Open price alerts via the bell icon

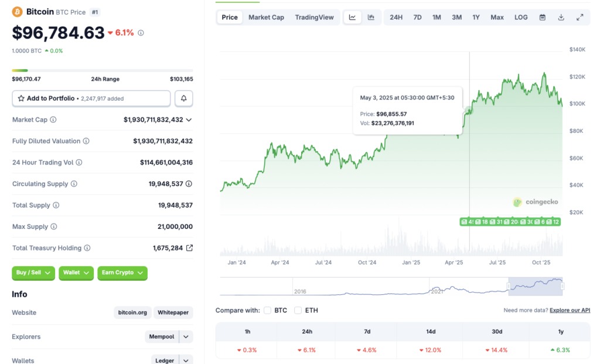(x=183, y=98)
